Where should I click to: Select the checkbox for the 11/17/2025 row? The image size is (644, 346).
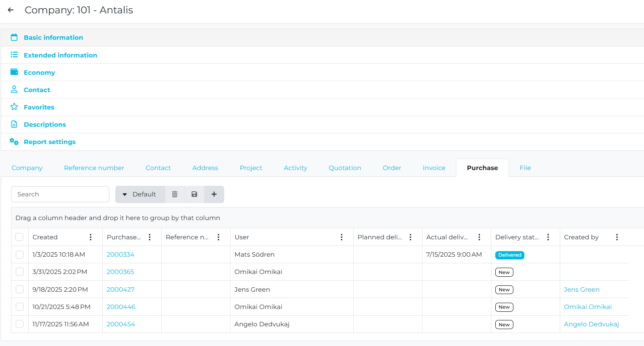coord(20,324)
